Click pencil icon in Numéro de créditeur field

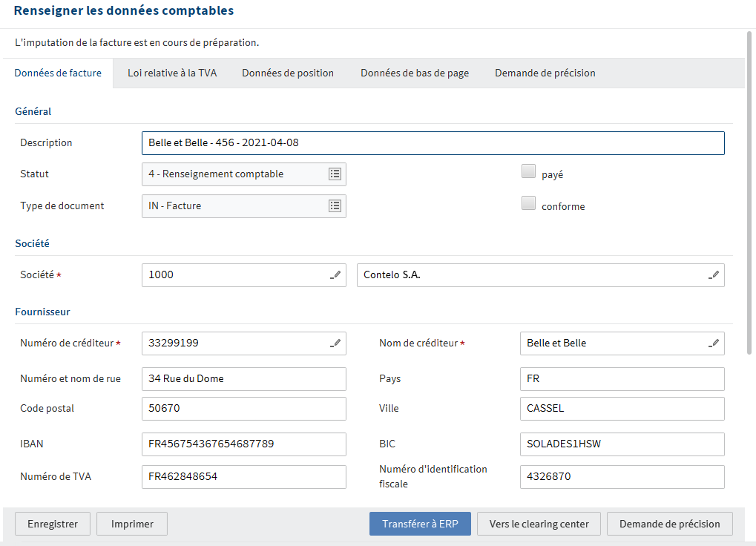coord(336,343)
